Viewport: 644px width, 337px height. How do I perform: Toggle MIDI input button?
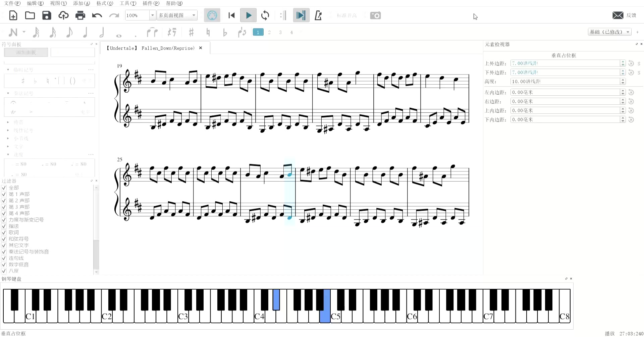pyautogui.click(x=212, y=15)
